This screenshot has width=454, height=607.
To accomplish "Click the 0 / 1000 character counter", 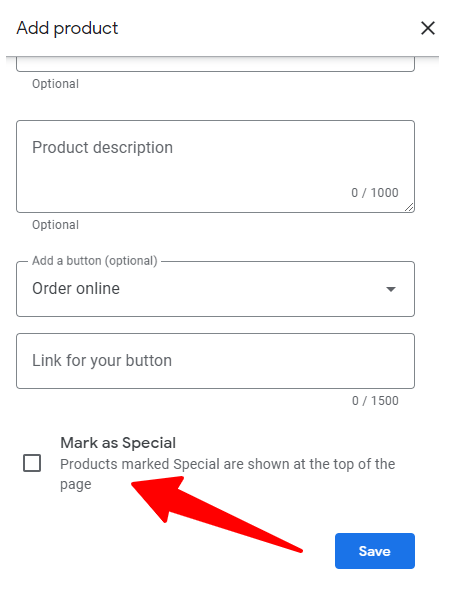I will coord(375,192).
